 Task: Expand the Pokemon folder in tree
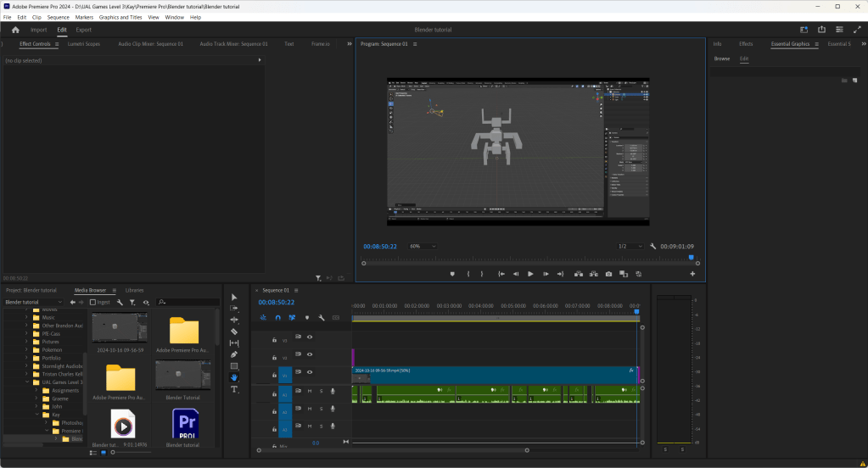(26, 349)
